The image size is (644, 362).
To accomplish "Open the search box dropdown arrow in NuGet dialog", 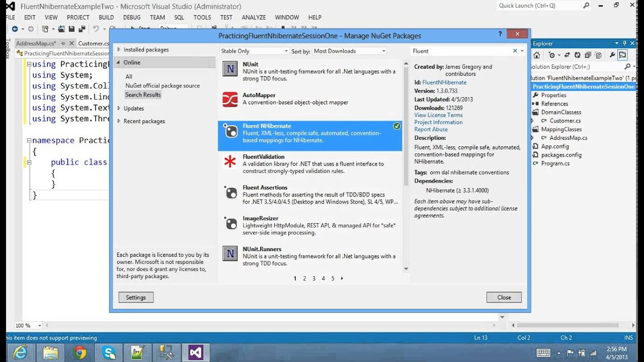I will pos(522,51).
